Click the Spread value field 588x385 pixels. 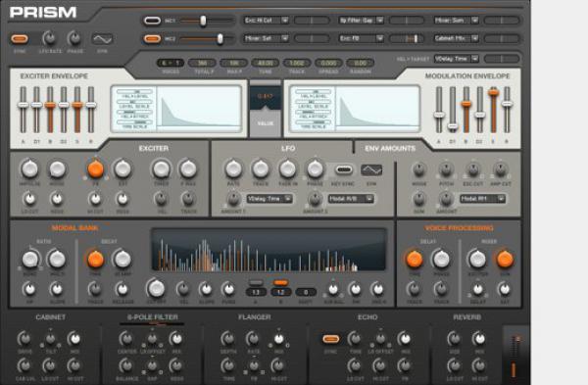click(328, 63)
